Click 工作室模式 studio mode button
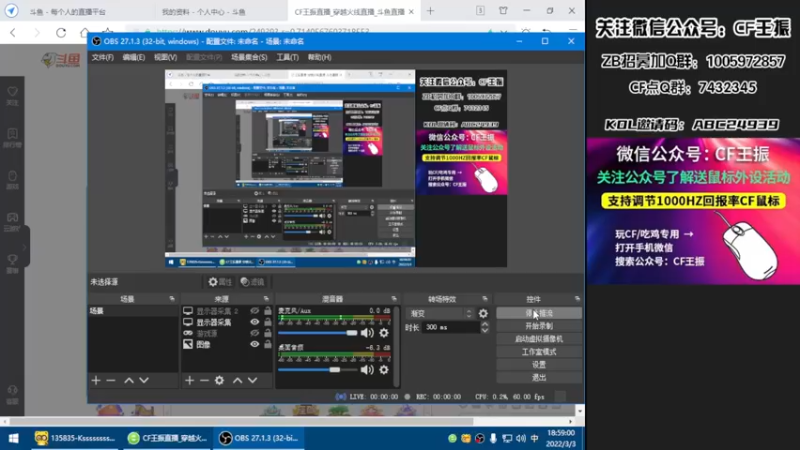800x450 pixels. point(539,352)
